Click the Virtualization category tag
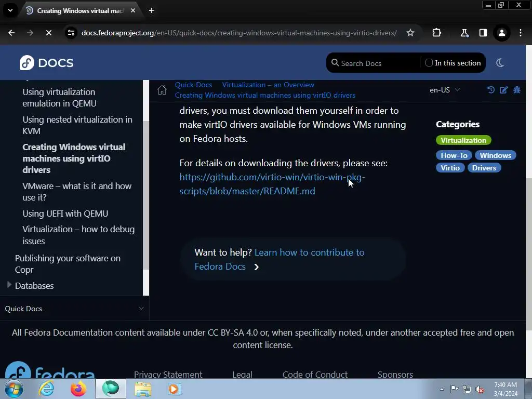Image resolution: width=532 pixels, height=399 pixels. [x=463, y=140]
